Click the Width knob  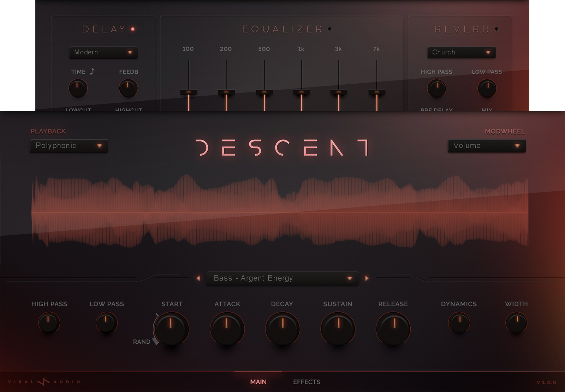(516, 322)
